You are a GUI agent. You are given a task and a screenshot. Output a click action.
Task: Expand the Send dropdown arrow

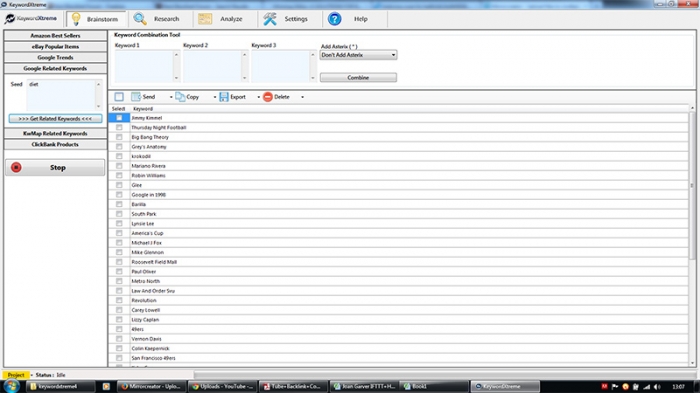(171, 97)
